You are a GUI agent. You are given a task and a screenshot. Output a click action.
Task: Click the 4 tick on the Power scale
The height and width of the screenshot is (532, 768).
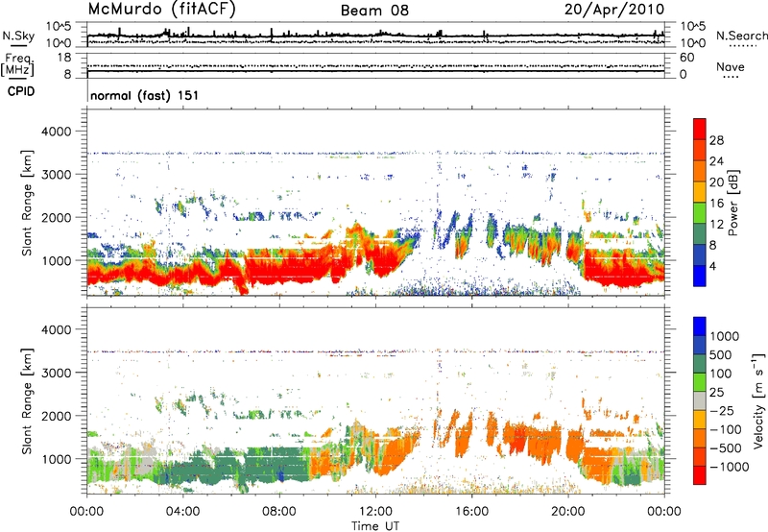click(712, 266)
